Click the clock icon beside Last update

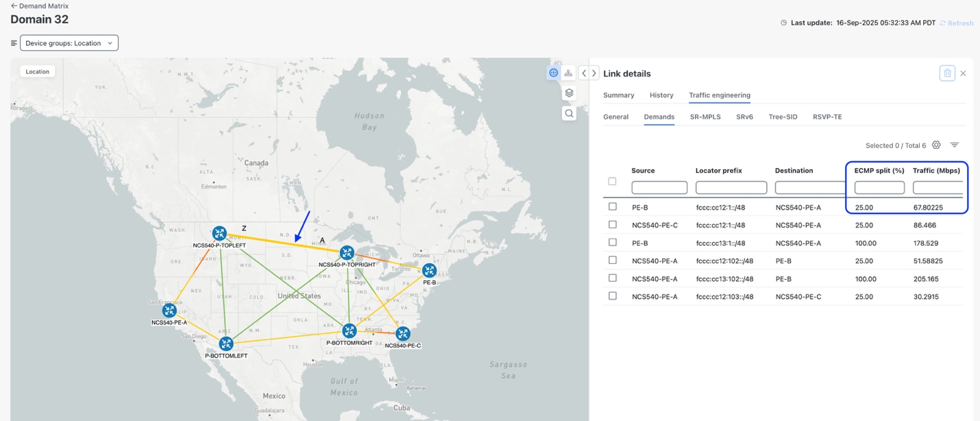(x=783, y=23)
